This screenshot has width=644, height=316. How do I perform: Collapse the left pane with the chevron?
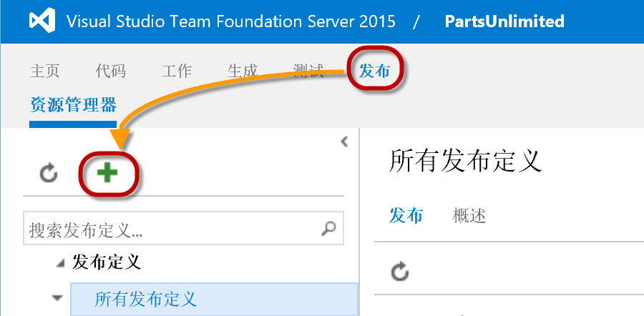coord(344,142)
